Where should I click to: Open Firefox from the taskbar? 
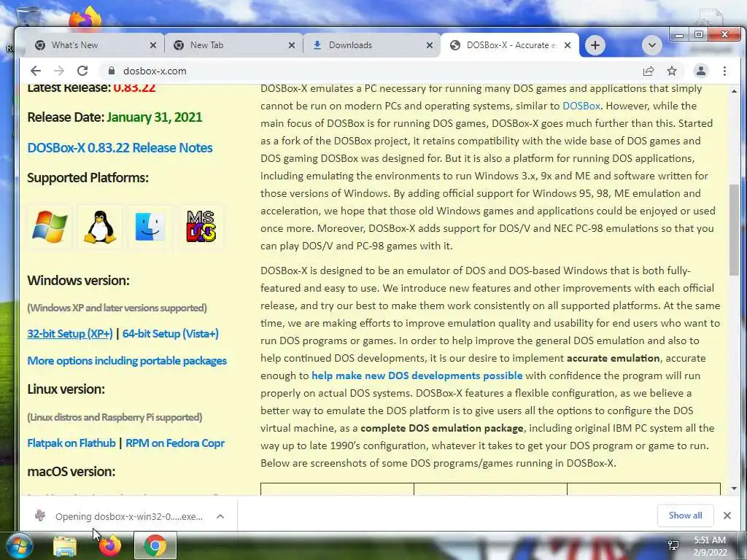coord(110,545)
